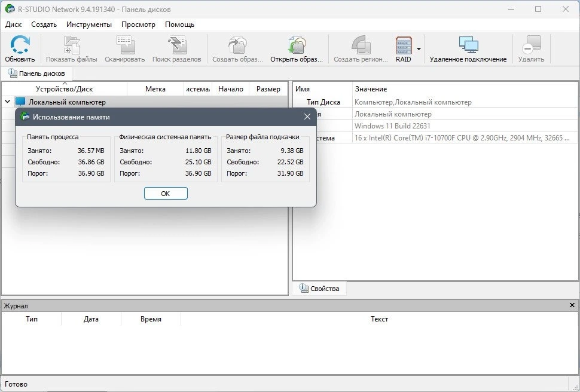Click the R-Studio icon in dialog title

click(25, 117)
